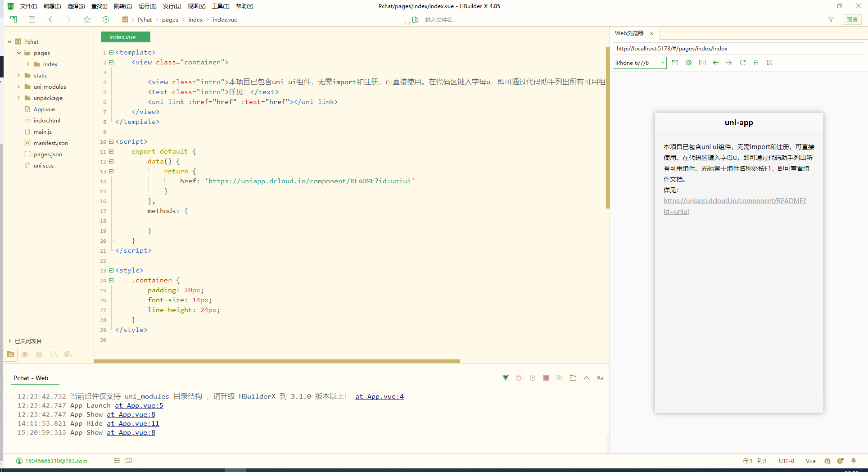
Task: Select the Pchat - Web console tab
Action: click(31, 378)
